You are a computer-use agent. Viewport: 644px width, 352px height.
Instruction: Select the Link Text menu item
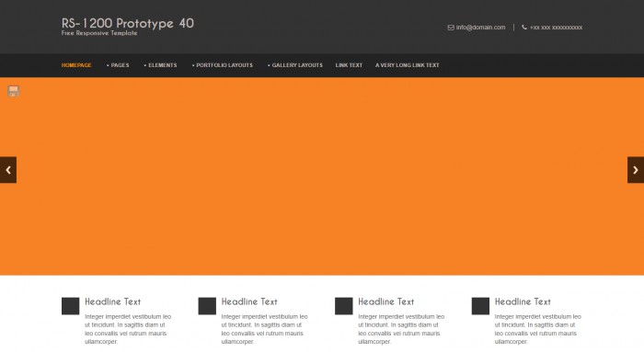349,65
